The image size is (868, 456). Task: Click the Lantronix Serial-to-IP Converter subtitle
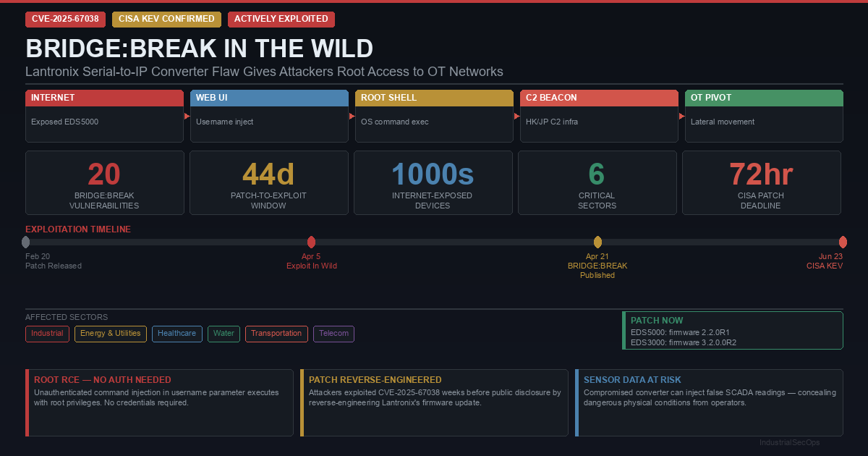(x=264, y=72)
